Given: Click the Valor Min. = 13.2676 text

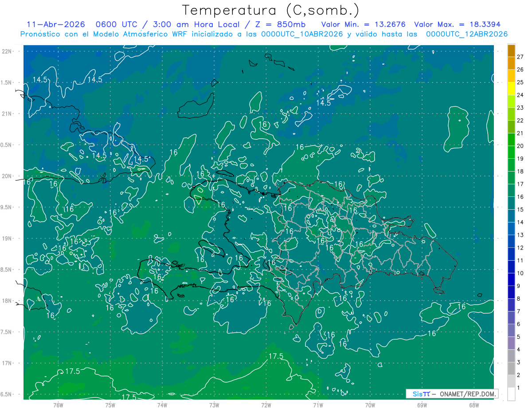Looking at the screenshot, I should [x=363, y=24].
